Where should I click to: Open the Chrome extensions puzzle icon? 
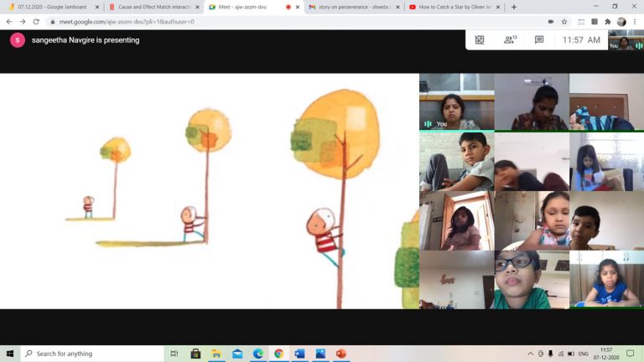pos(608,22)
